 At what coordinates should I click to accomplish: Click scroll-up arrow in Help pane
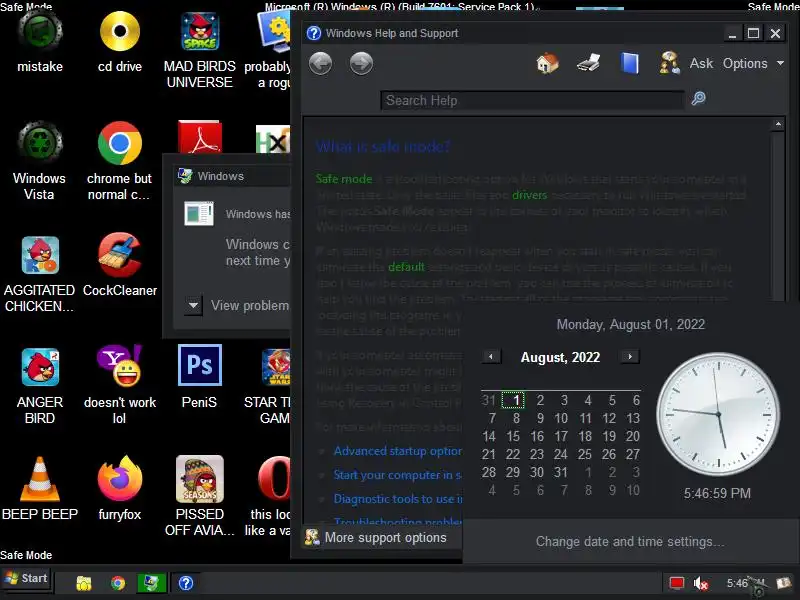778,124
